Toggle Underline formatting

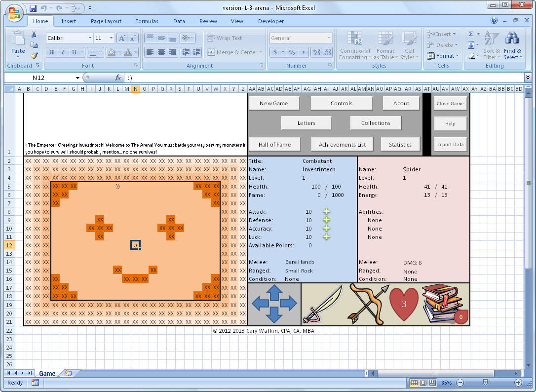74,52
